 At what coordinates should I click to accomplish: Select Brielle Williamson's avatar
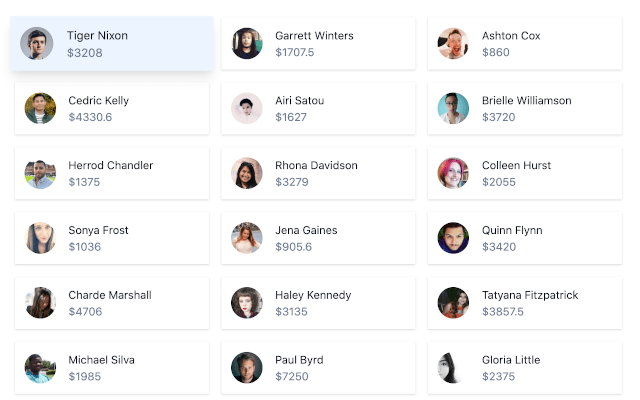tap(453, 108)
